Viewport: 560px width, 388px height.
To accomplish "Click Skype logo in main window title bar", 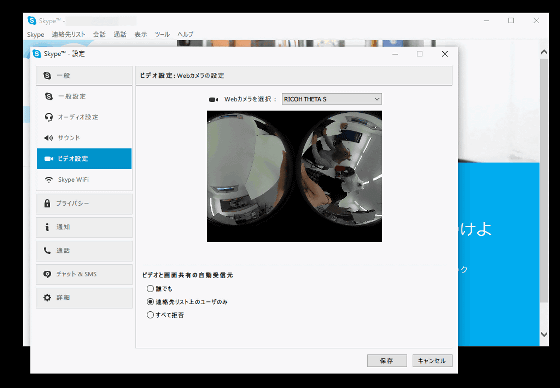I will click(x=32, y=21).
